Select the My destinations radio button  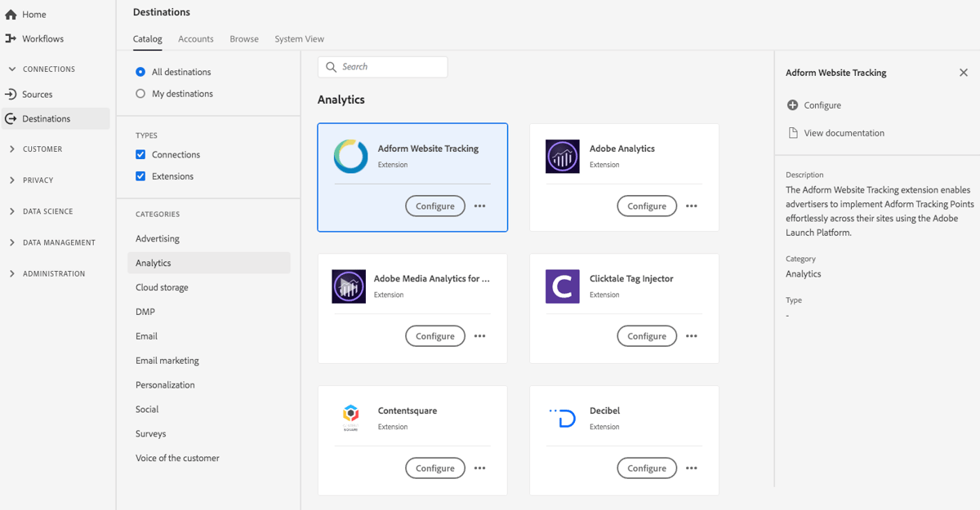(140, 93)
